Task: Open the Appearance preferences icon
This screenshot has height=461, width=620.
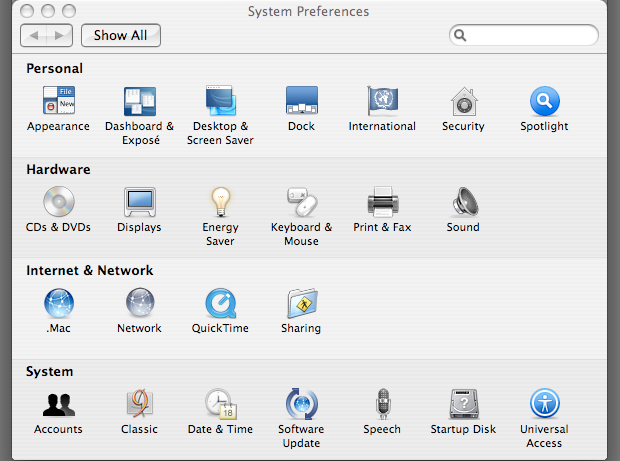Action: pyautogui.click(x=59, y=100)
